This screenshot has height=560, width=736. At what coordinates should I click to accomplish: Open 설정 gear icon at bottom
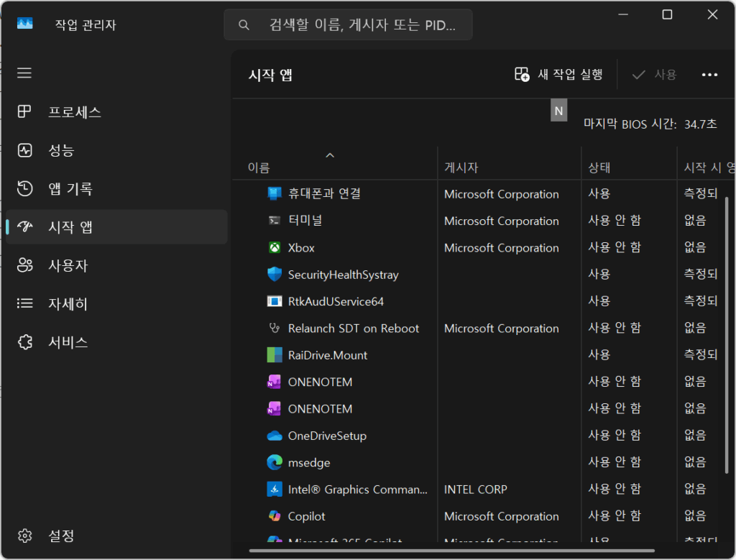click(x=25, y=536)
